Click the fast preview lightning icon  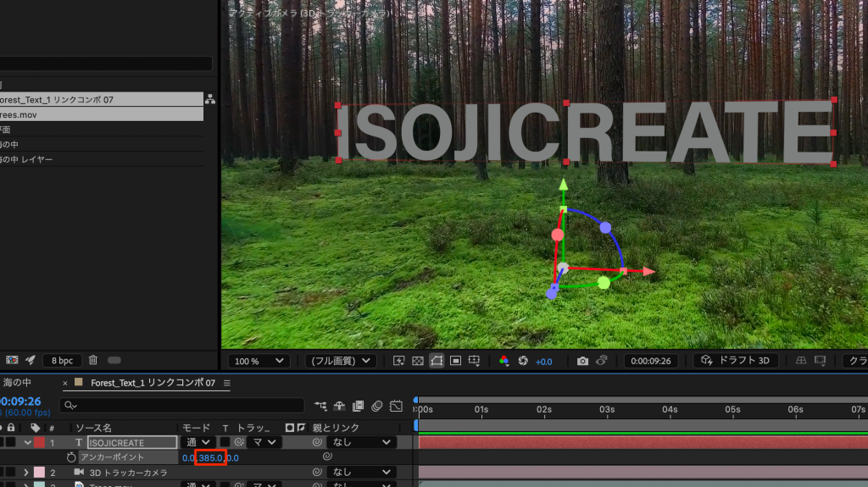click(x=399, y=361)
